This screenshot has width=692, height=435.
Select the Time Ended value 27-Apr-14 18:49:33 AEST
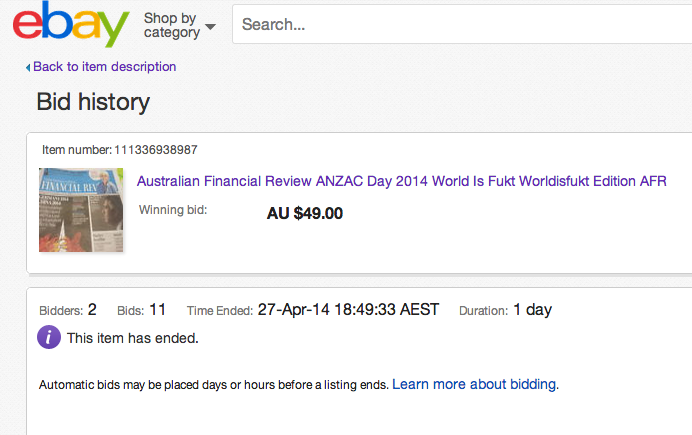tap(348, 309)
